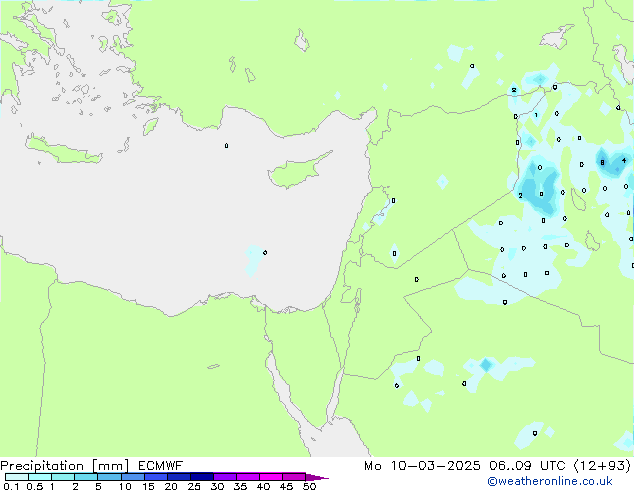634x490 pixels.
Task: Click the legend value "50"
Action: (x=310, y=486)
